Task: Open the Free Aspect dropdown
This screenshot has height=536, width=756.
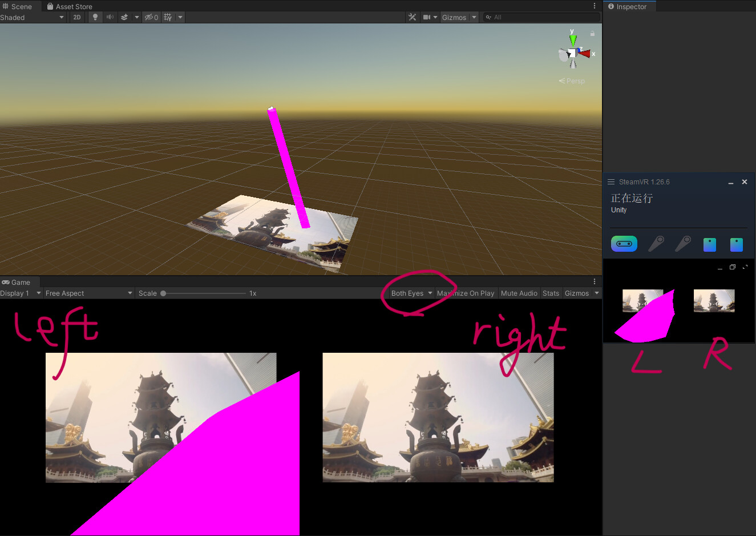Action: pyautogui.click(x=88, y=293)
